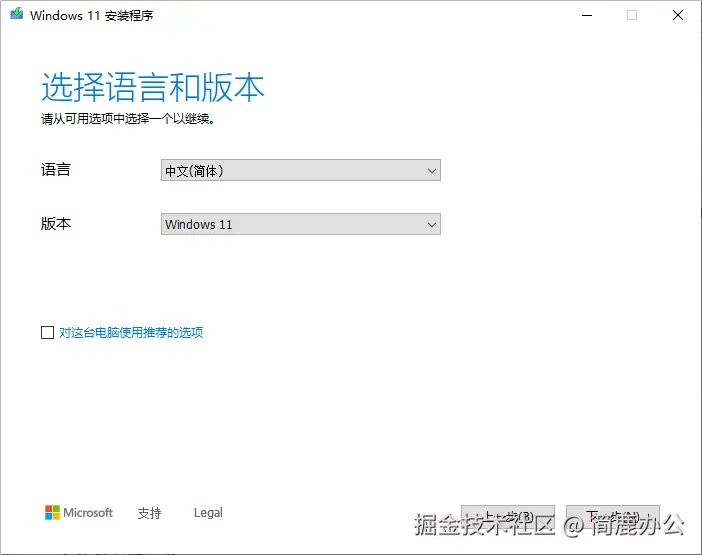Open the 支持 support link

149,513
